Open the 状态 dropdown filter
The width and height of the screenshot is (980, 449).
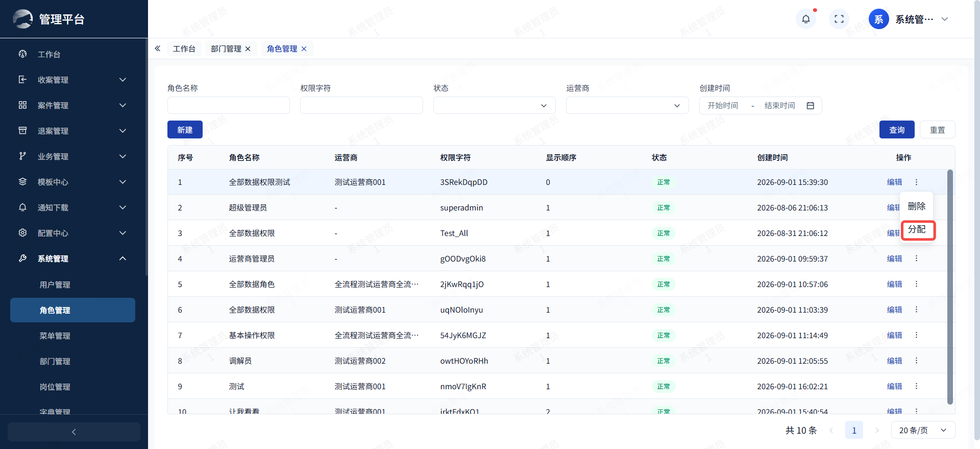click(494, 105)
